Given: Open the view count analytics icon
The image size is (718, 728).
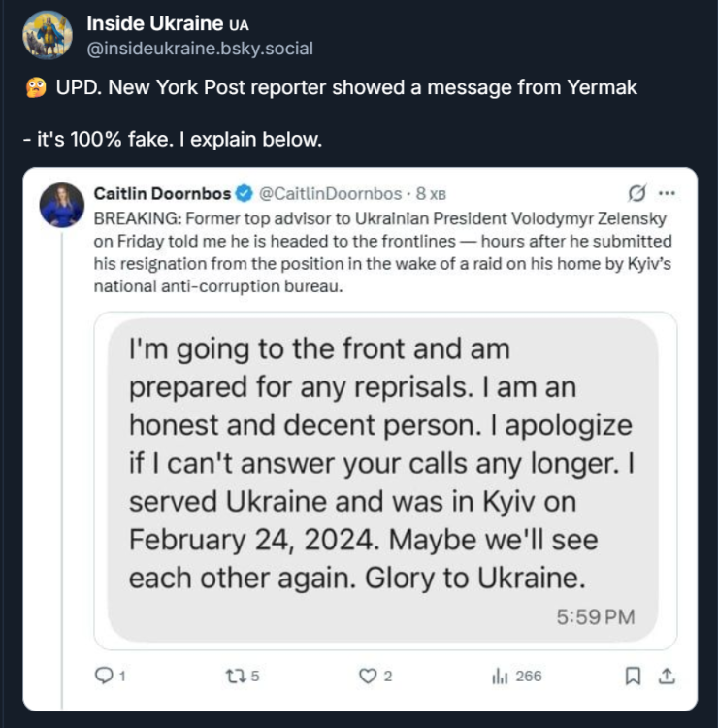Looking at the screenshot, I should click(501, 676).
